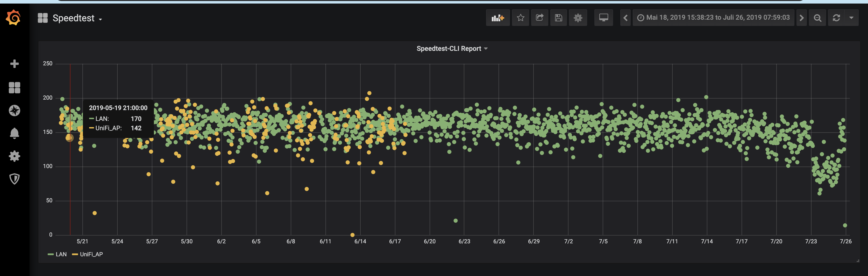Image resolution: width=868 pixels, height=276 pixels.
Task: Cycle view mode with monitor icon
Action: (603, 18)
